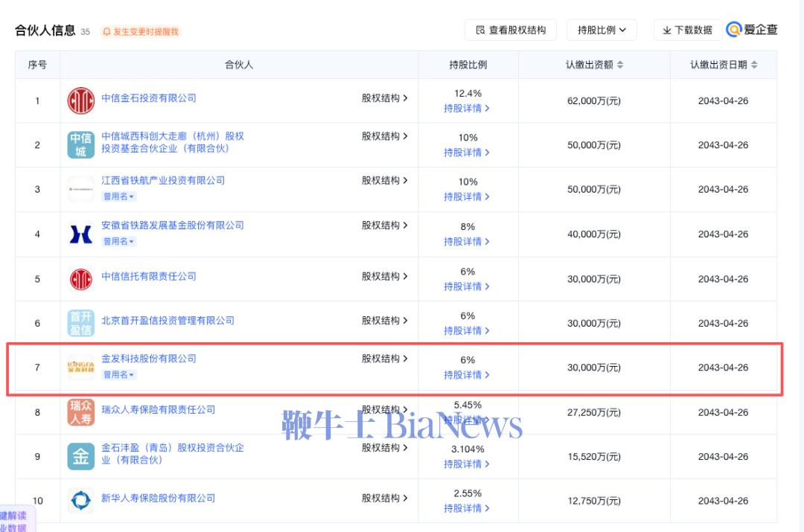Click the red CITIC logo for 中信信托有限责任公司
Image resolution: width=804 pixels, height=532 pixels.
click(81, 279)
